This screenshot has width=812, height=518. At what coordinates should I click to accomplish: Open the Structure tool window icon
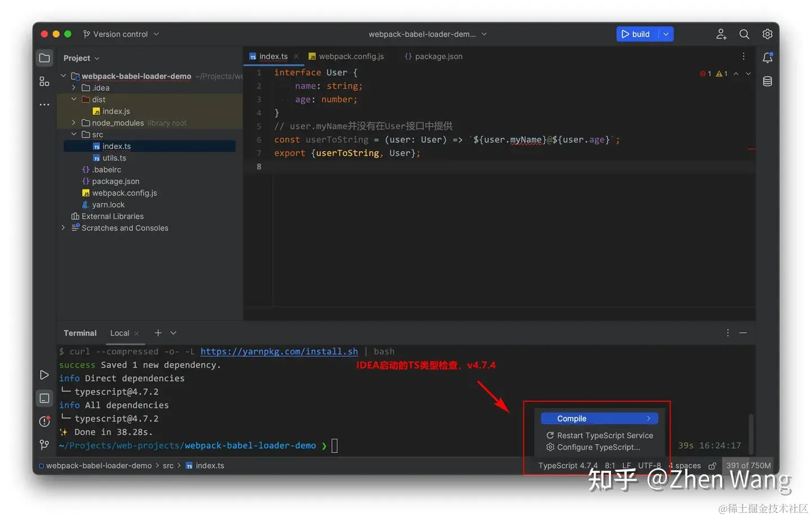(45, 82)
